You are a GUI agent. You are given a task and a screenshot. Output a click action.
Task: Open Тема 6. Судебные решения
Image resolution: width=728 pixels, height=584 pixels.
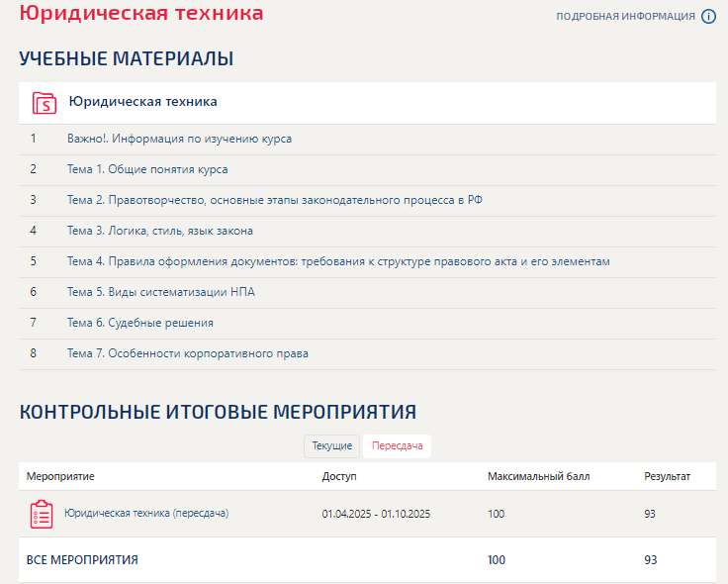(x=139, y=323)
